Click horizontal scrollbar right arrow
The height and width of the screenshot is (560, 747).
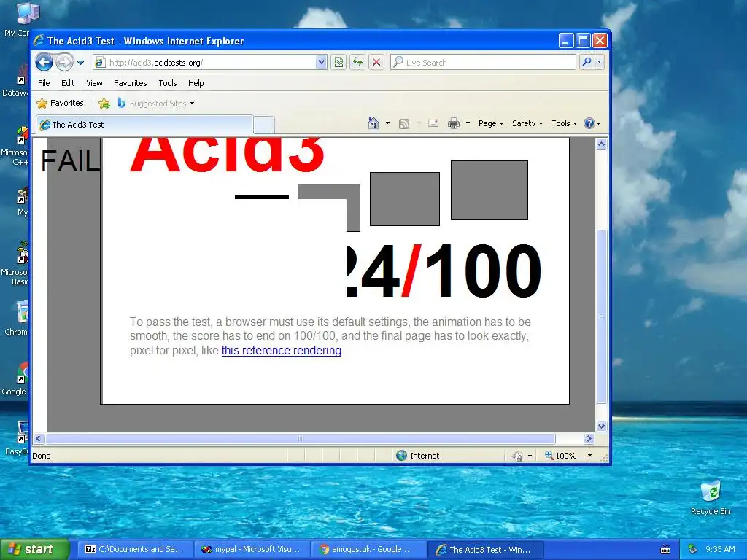tap(589, 438)
